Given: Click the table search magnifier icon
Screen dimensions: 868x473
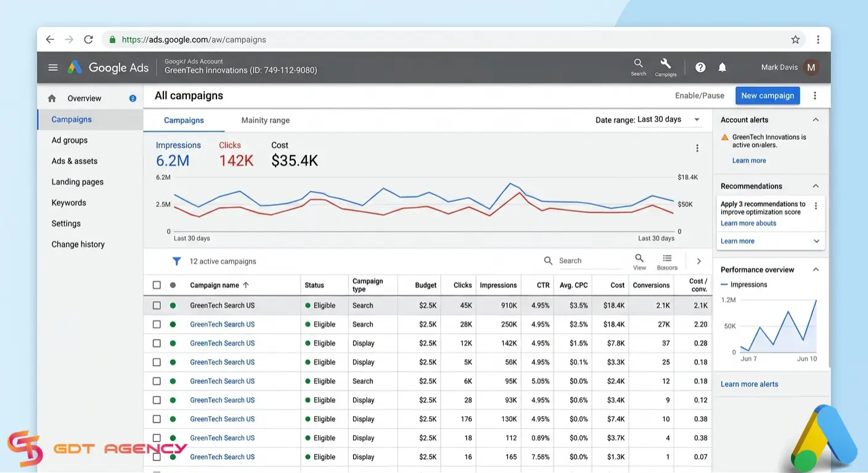Looking at the screenshot, I should (x=548, y=261).
